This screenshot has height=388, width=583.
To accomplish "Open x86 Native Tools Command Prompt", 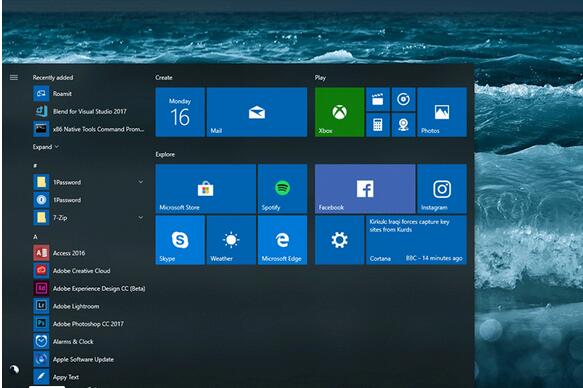I will pos(88,129).
